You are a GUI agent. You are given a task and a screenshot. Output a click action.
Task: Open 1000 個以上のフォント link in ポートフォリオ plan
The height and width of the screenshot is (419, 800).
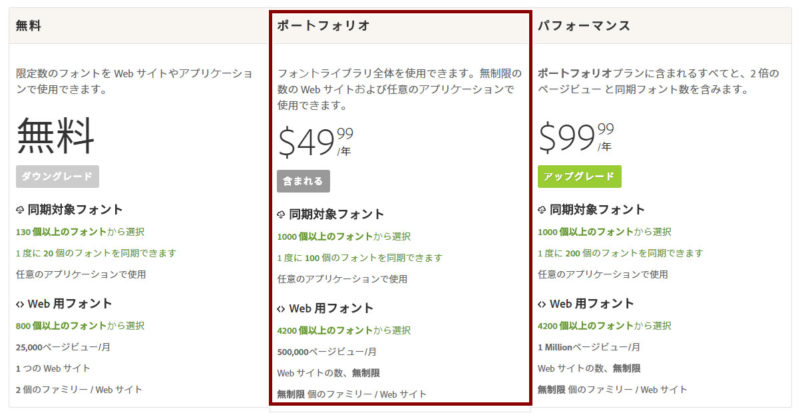[325, 236]
